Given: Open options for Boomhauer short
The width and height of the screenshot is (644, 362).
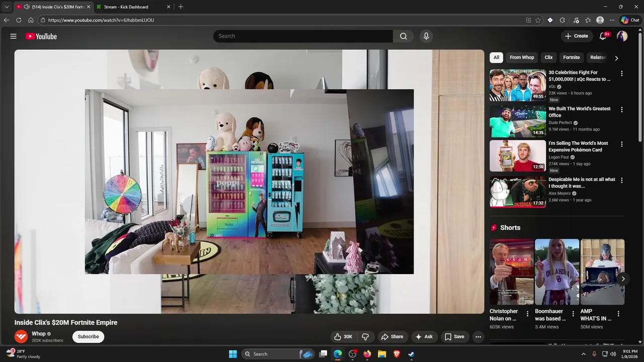Looking at the screenshot, I should click(573, 314).
